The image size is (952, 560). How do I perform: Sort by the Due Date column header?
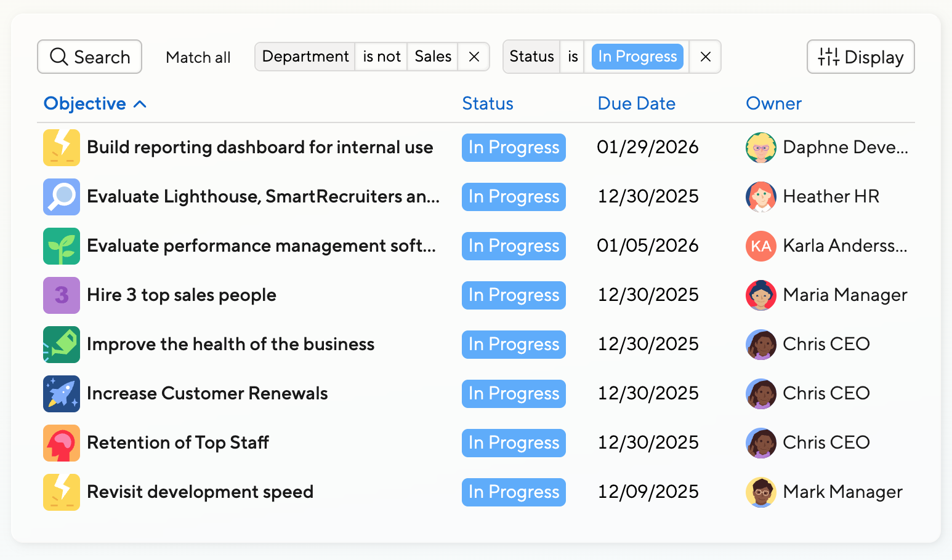tap(636, 103)
